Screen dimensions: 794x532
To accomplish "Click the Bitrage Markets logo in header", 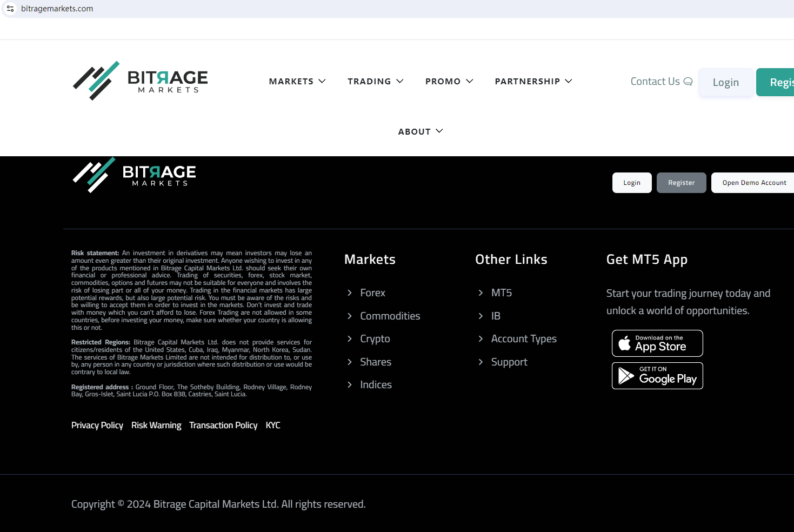I will 141,81.
